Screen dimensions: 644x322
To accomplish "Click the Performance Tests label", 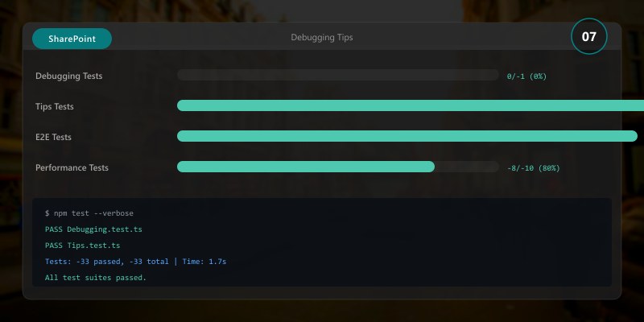I will (x=72, y=167).
